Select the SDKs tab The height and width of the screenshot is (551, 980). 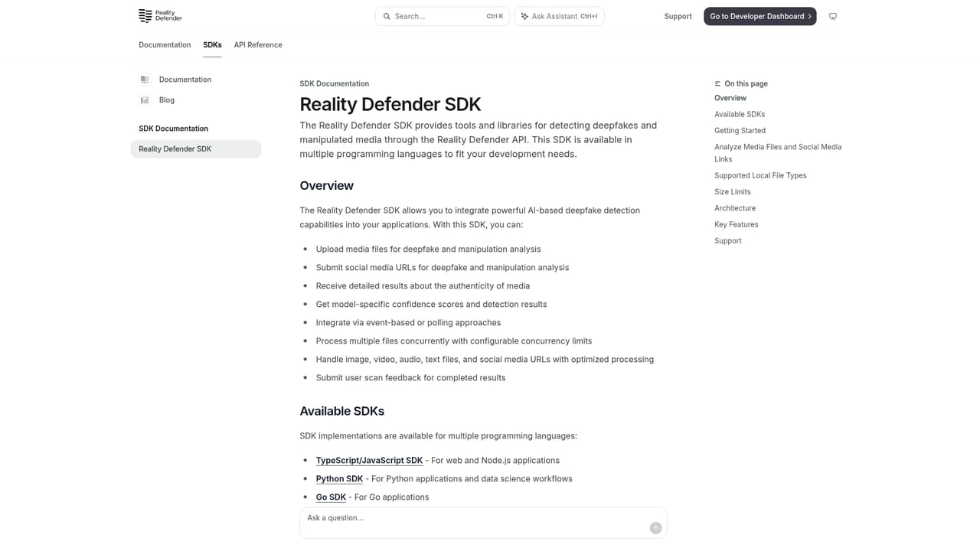pos(212,45)
